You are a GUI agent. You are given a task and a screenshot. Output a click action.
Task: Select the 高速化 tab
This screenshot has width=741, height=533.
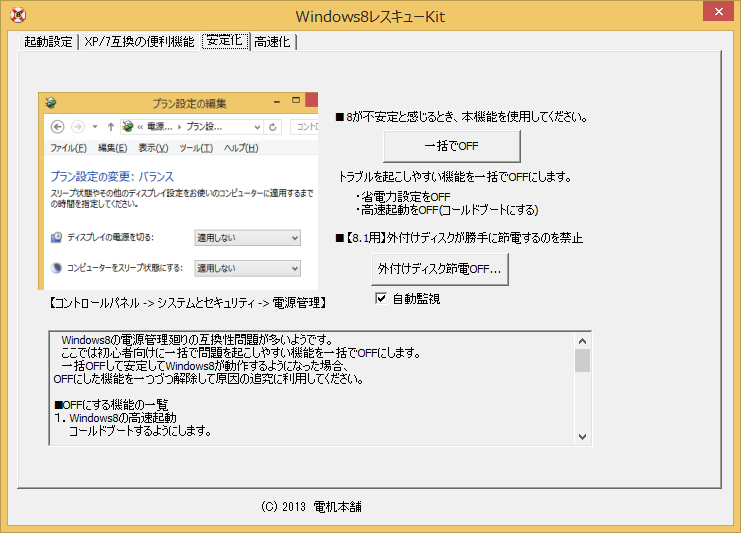pos(272,42)
